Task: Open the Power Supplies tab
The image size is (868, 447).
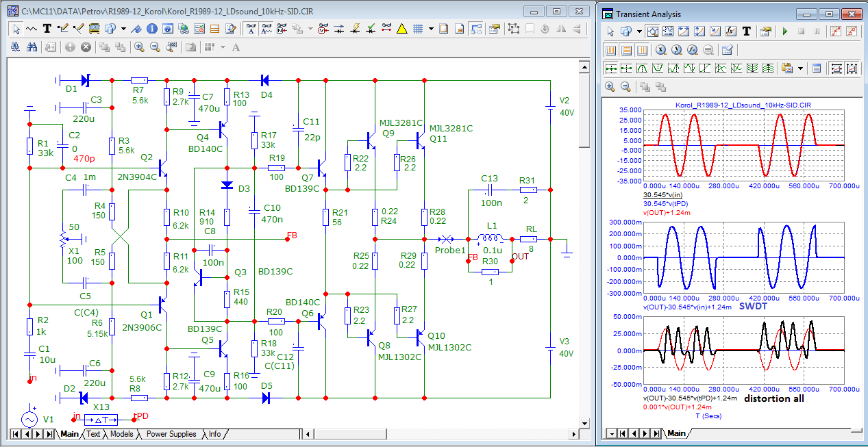Action: (171, 434)
